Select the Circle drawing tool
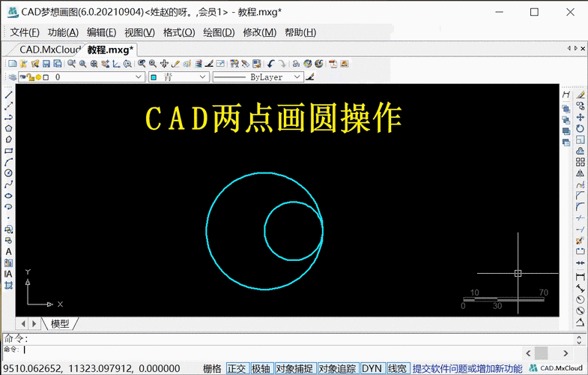The image size is (588, 375). 9,173
